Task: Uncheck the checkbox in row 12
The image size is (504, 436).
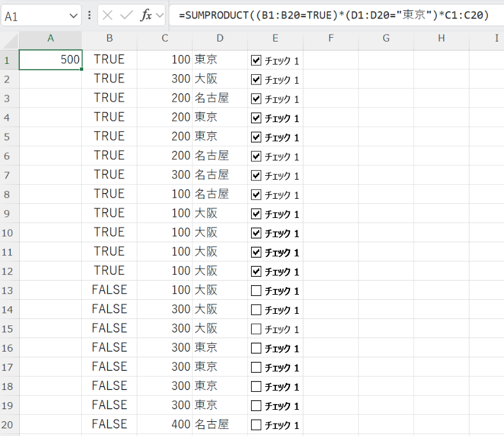Action: point(257,271)
